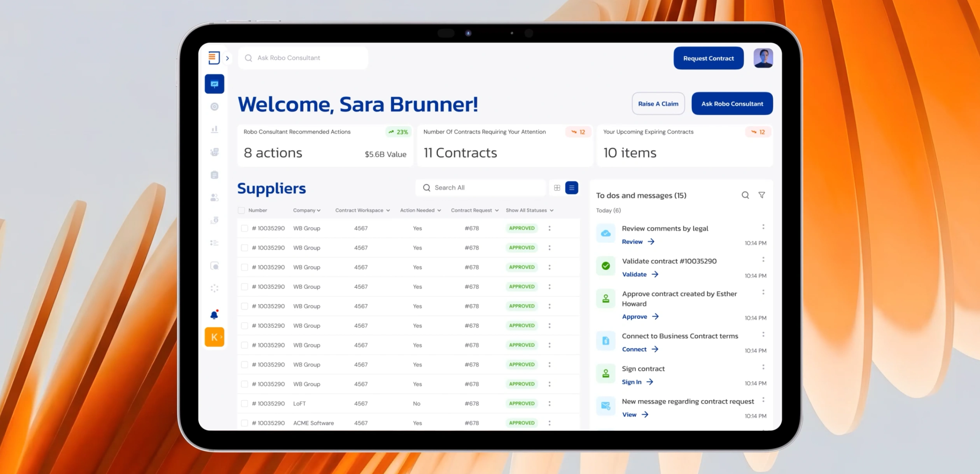This screenshot has width=980, height=474.
Task: Click the APPROVED status badge for ACME Software
Action: point(522,423)
